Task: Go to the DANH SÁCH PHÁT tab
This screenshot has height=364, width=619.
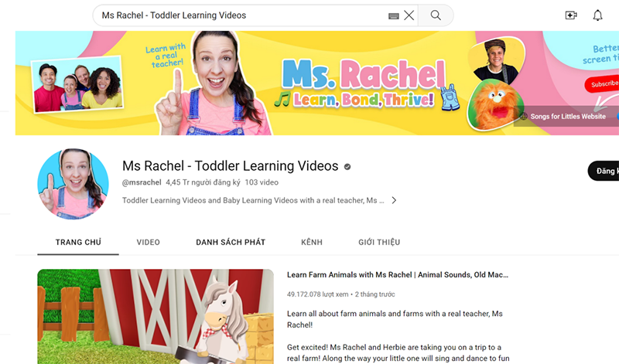Action: (231, 242)
